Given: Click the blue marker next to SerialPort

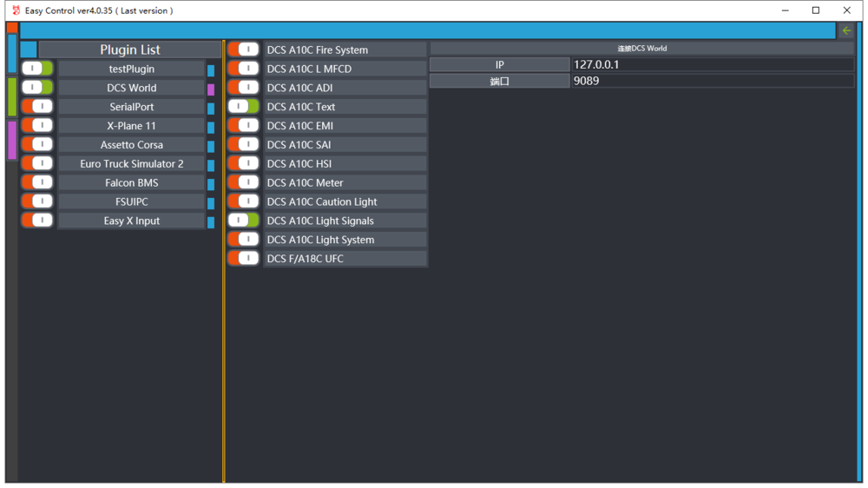Looking at the screenshot, I should click(x=211, y=109).
